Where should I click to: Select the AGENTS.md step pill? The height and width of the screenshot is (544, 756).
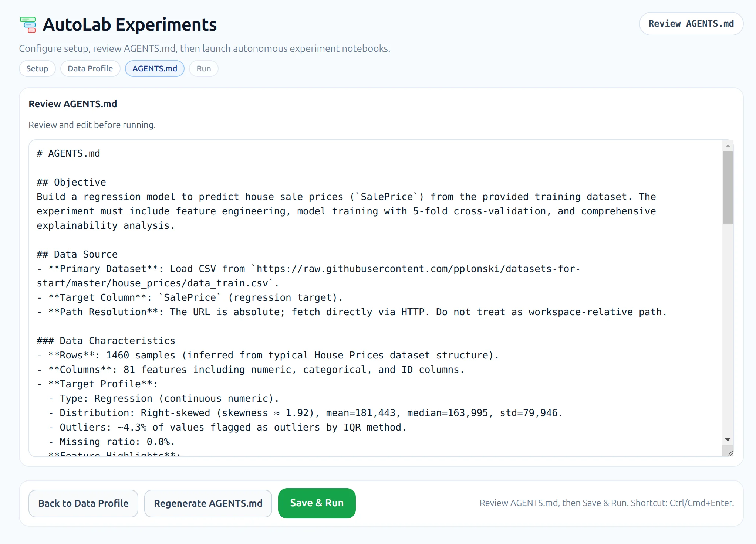155,68
